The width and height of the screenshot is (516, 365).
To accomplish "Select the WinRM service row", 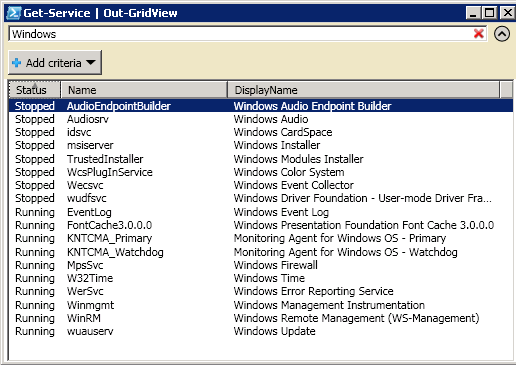I will [261, 318].
